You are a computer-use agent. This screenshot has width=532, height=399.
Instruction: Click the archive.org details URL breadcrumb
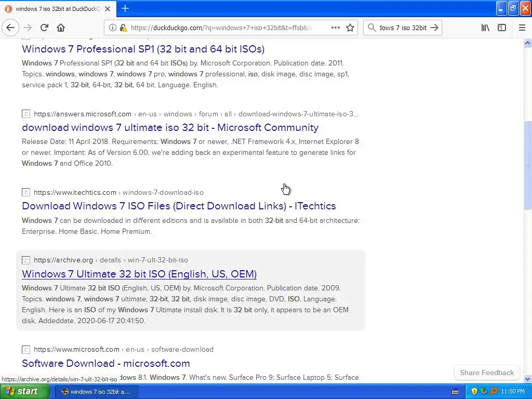coord(111,260)
